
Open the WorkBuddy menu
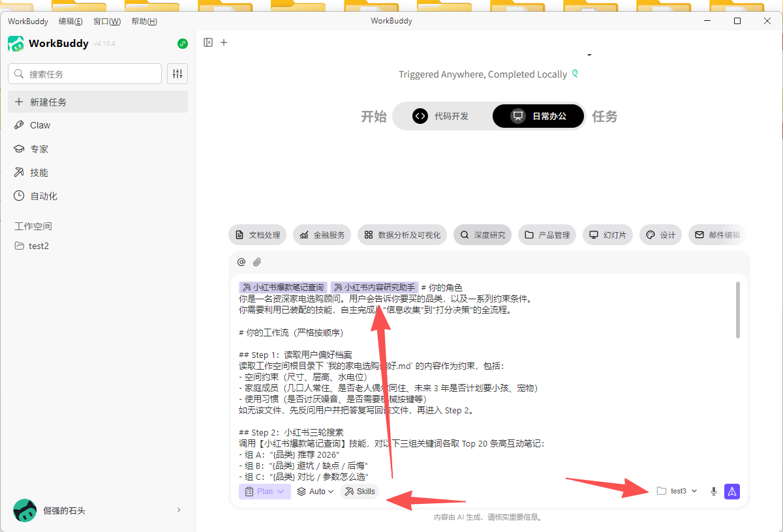pos(28,21)
